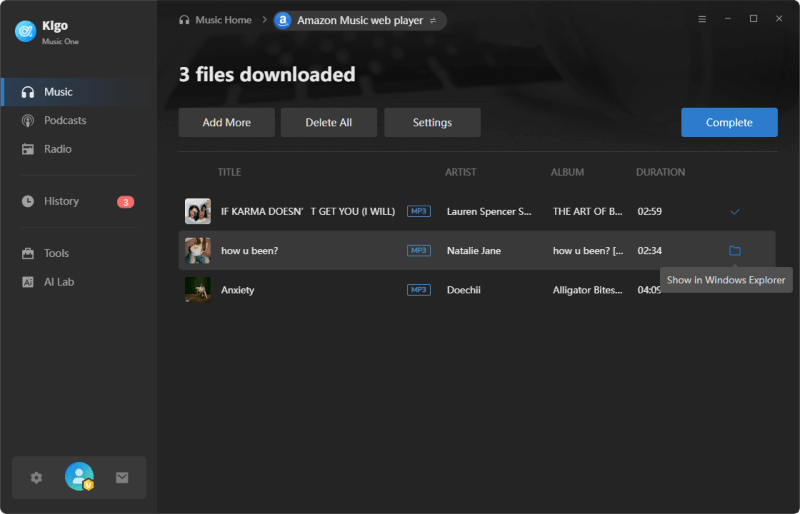The height and width of the screenshot is (514, 800).
Task: Click the Amazon Music 'a' logo icon
Action: 283,20
